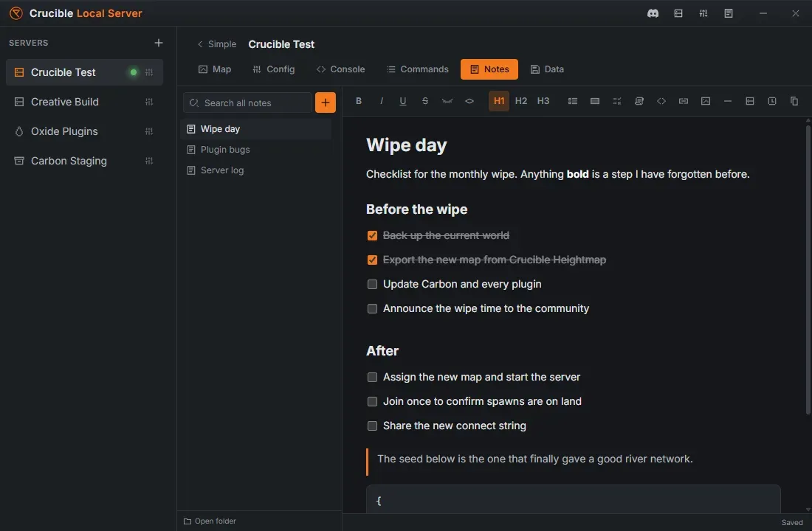Uncheck 'Back up the current world'
812x531 pixels.
372,235
